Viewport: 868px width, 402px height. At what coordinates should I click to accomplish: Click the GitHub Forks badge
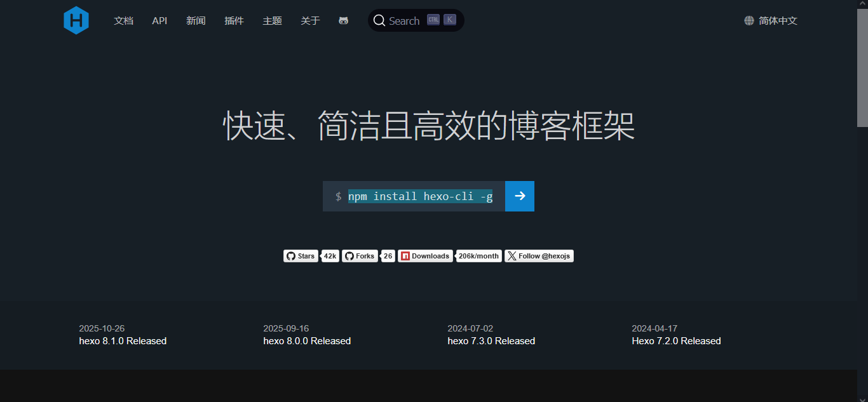[360, 256]
